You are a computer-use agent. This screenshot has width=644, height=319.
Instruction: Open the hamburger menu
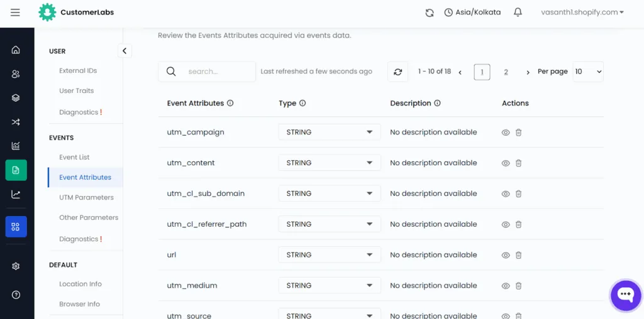[15, 13]
